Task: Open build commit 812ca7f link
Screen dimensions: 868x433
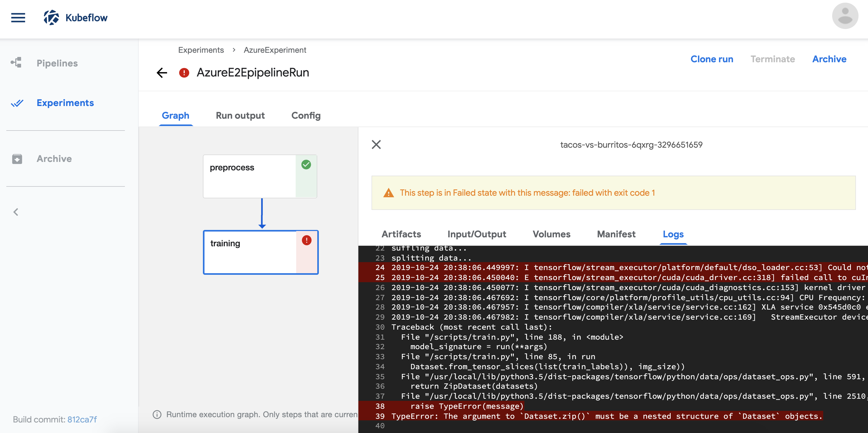Action: tap(82, 419)
